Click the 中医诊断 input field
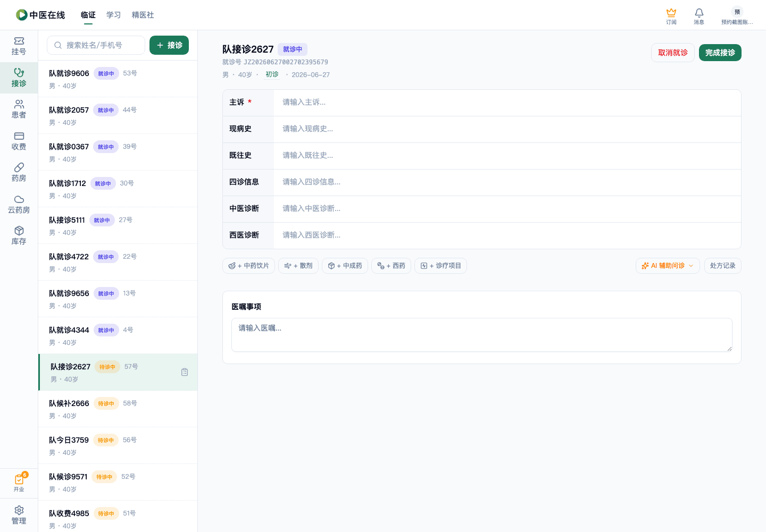The image size is (766, 532). click(507, 209)
